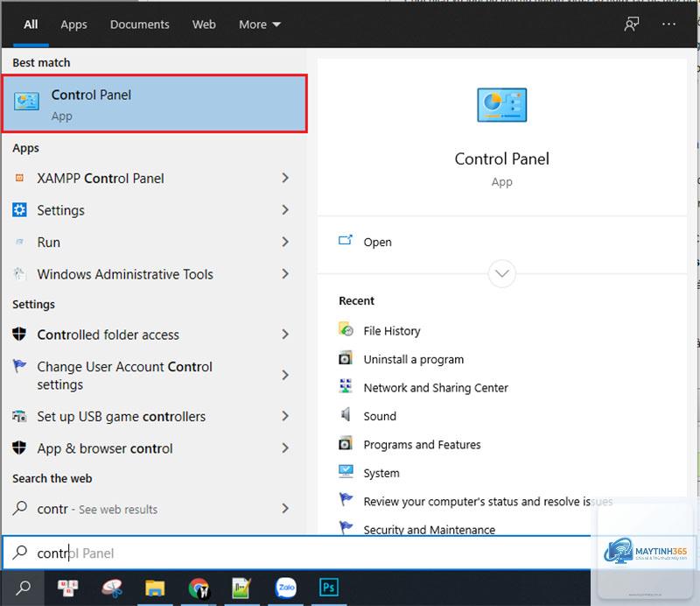
Task: Open Zalo from the taskbar
Action: [x=286, y=588]
